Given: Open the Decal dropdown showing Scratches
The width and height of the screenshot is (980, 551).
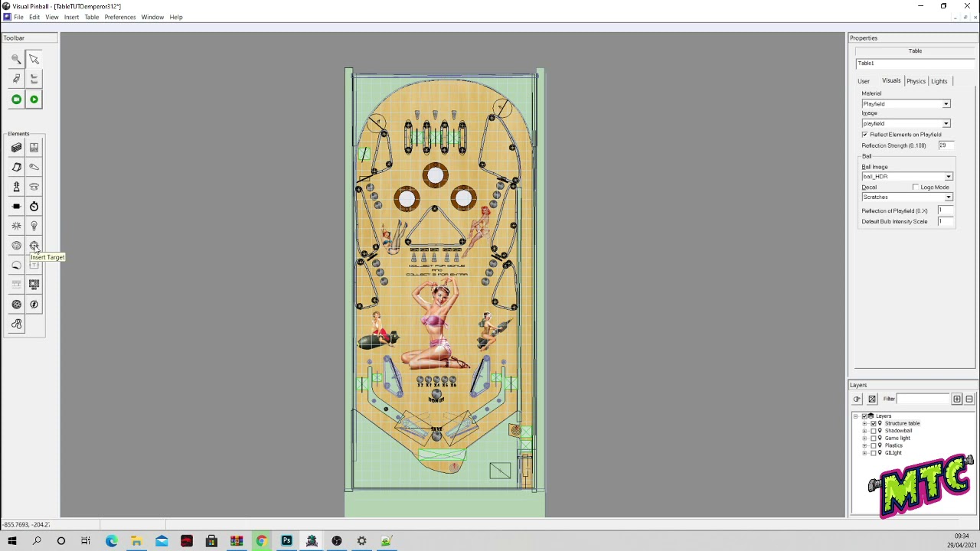Looking at the screenshot, I should 907,197.
